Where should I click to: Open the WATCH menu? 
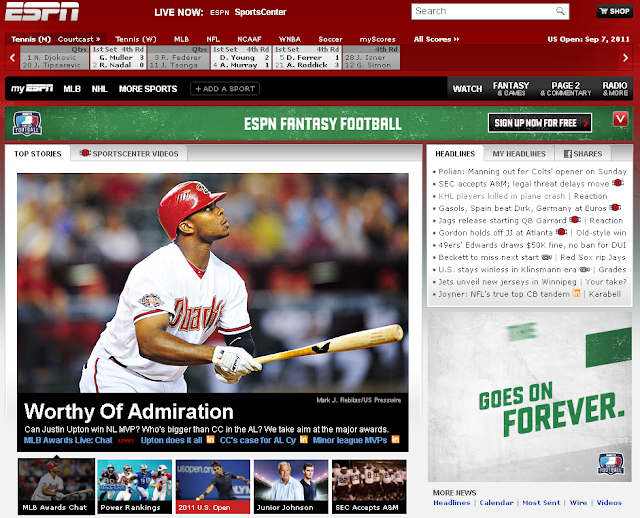(467, 89)
